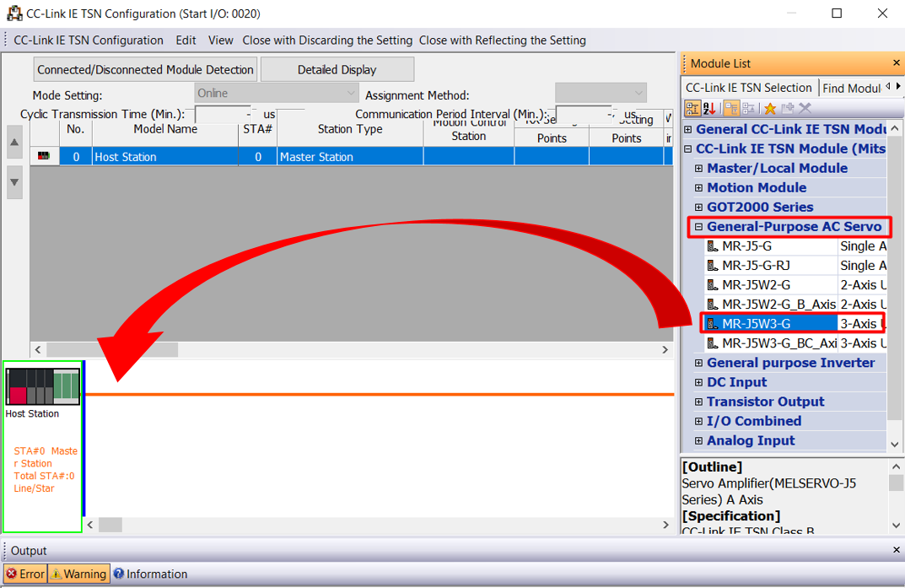Open the View menu
905x588 pixels.
(x=220, y=40)
